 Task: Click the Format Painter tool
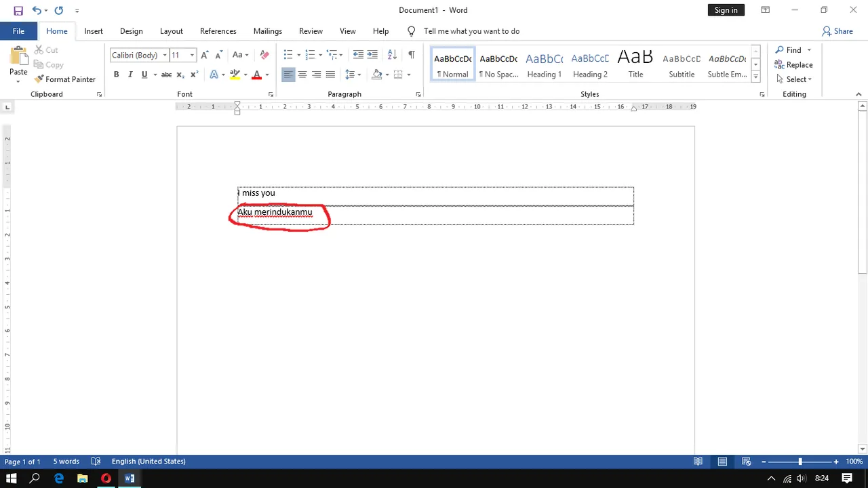click(65, 79)
